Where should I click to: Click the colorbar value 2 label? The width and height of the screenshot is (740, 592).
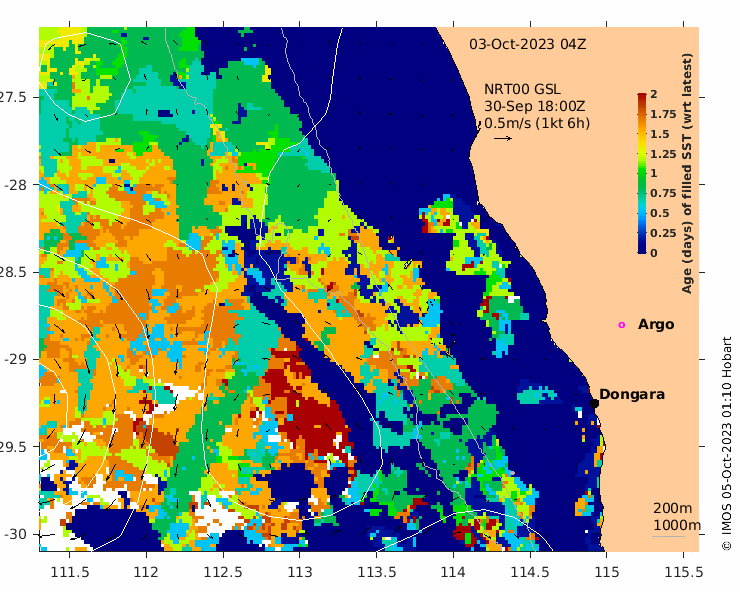tap(654, 94)
